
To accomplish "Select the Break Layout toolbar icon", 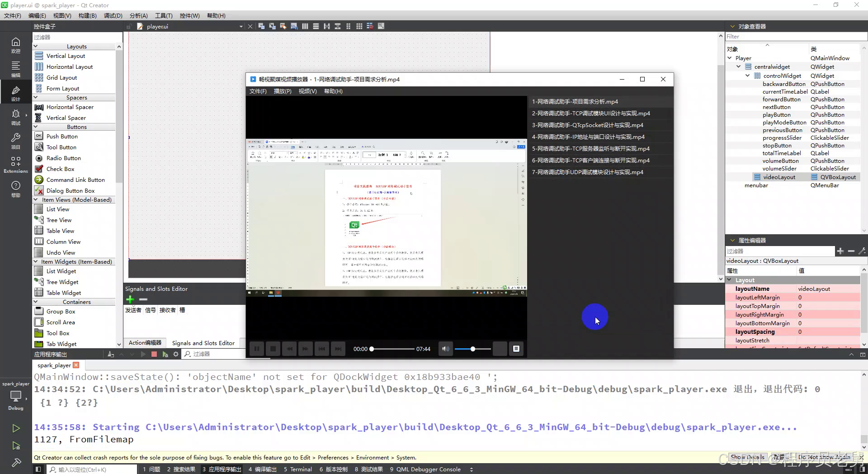I will point(370,26).
